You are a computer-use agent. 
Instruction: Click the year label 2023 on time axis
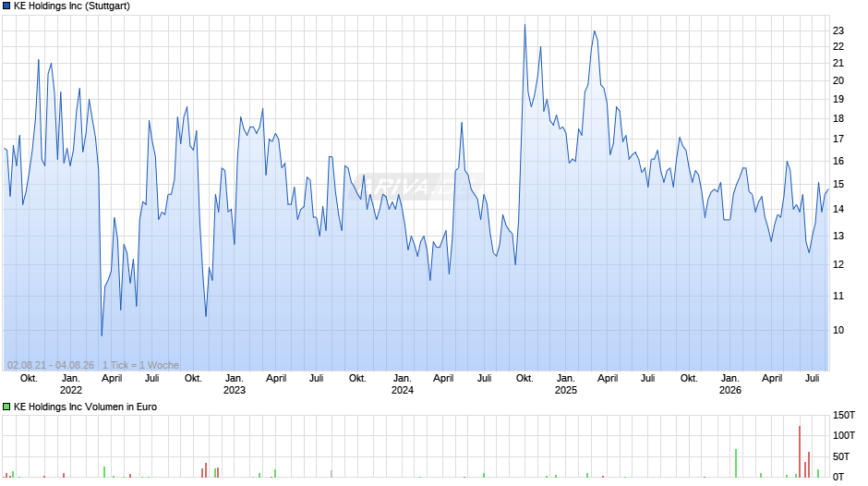click(x=235, y=390)
